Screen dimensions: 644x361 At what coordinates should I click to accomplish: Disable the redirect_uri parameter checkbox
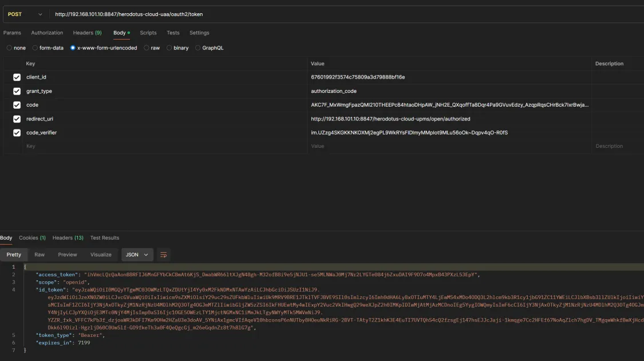pyautogui.click(x=17, y=119)
